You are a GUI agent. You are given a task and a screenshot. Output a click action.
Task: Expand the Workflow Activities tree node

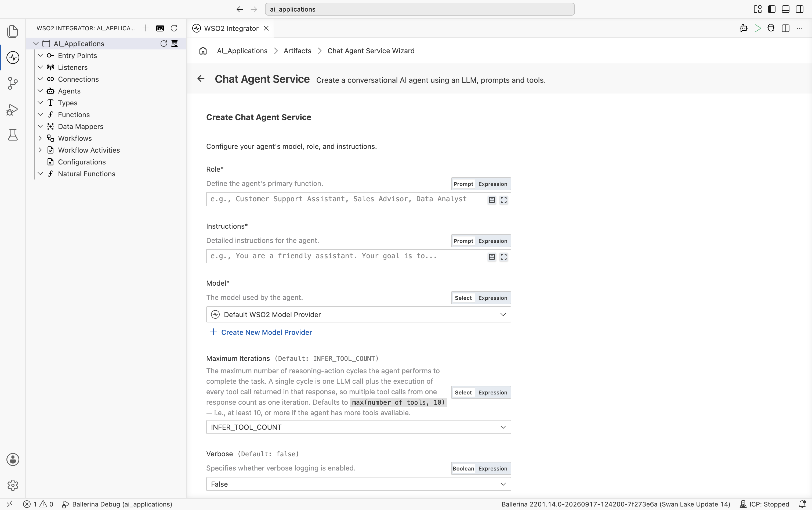[x=40, y=150]
